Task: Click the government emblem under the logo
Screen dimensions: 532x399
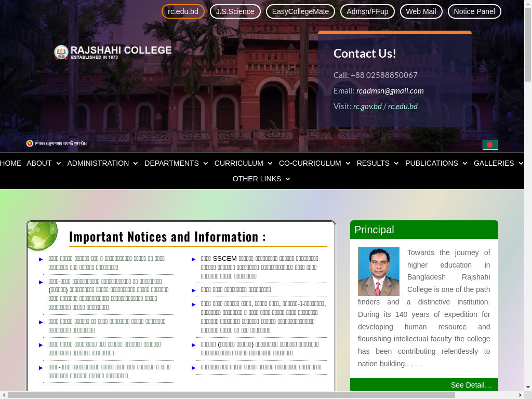Action: [30, 143]
